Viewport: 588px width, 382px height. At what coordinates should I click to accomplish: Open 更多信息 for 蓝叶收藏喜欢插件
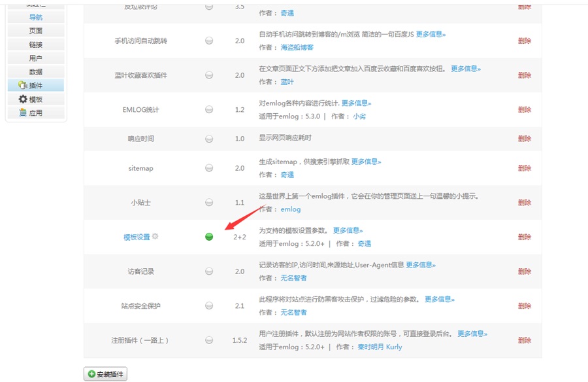point(466,69)
